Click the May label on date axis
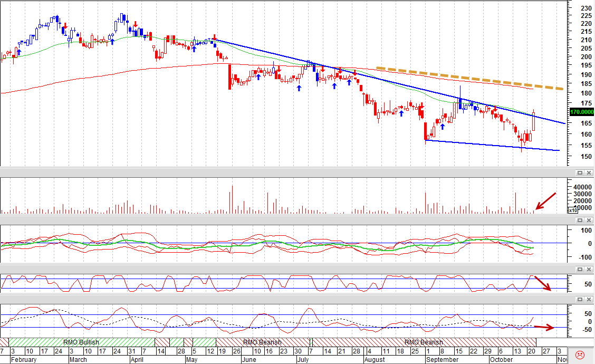The height and width of the screenshot is (364, 595). pyautogui.click(x=191, y=359)
